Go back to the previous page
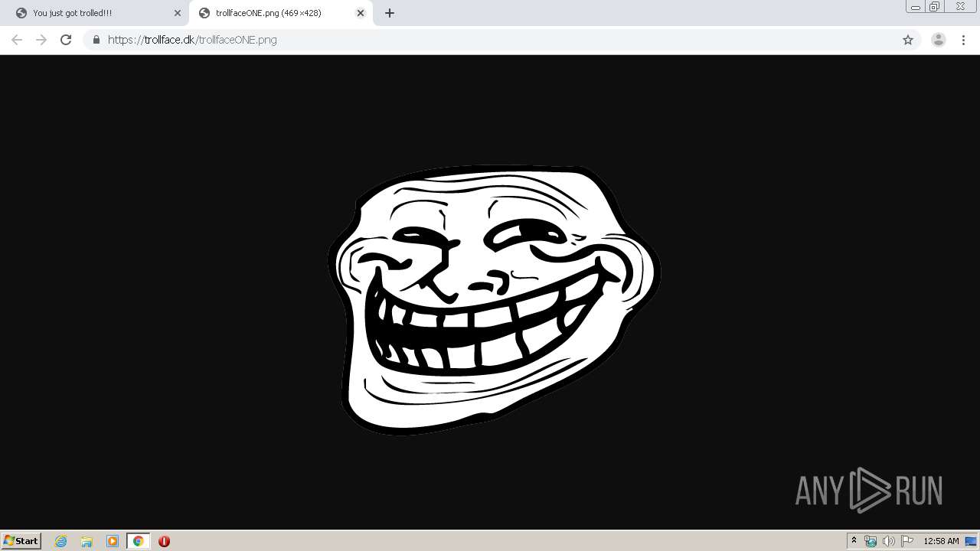The image size is (980, 551). point(17,40)
